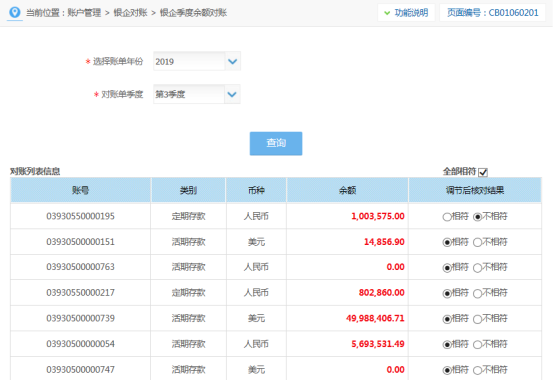Click balance amount 14,856.90
The height and width of the screenshot is (380, 554).
384,242
